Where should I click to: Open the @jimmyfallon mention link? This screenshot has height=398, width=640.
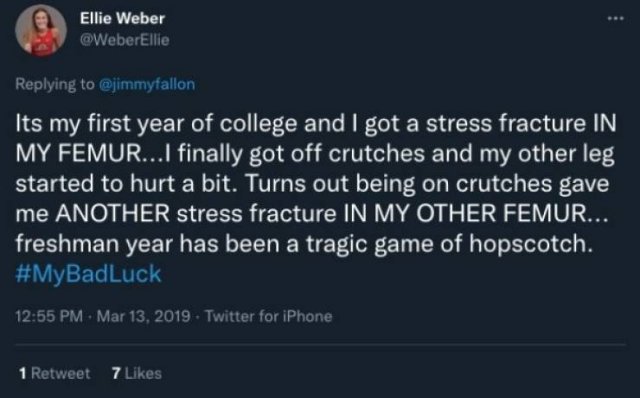[147, 84]
